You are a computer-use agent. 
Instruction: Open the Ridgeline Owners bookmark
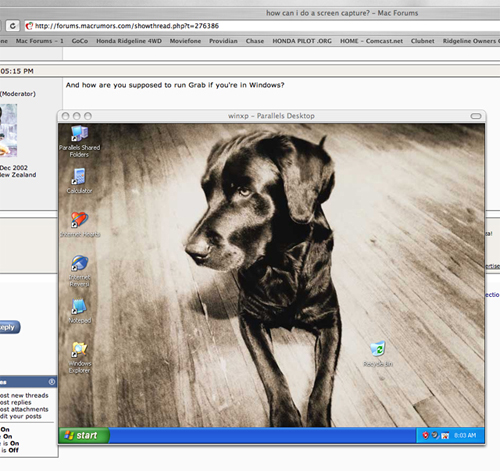(471, 41)
